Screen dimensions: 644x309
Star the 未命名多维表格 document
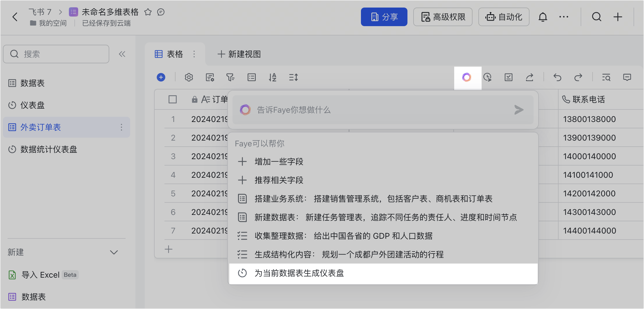148,12
